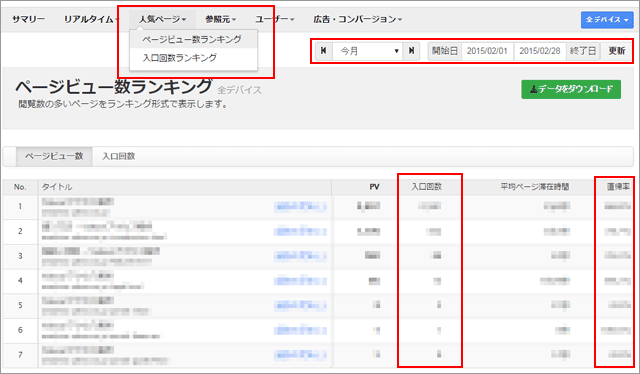Viewport: 640px width, 374px height.
Task: Click the 入口回数 column header
Action: 427,187
